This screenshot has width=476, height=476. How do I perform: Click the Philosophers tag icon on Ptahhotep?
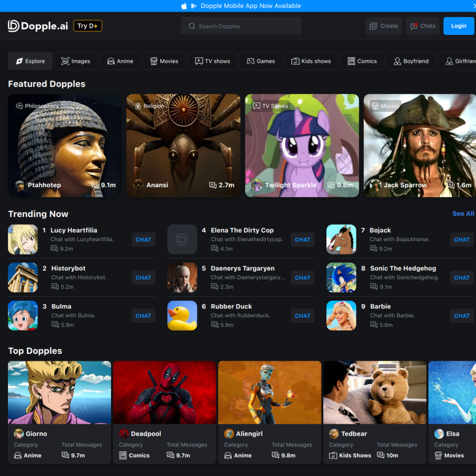point(19,106)
